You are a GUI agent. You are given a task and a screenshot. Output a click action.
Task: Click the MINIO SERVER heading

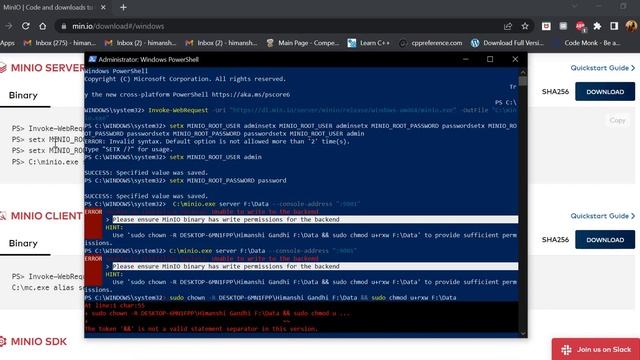48,68
